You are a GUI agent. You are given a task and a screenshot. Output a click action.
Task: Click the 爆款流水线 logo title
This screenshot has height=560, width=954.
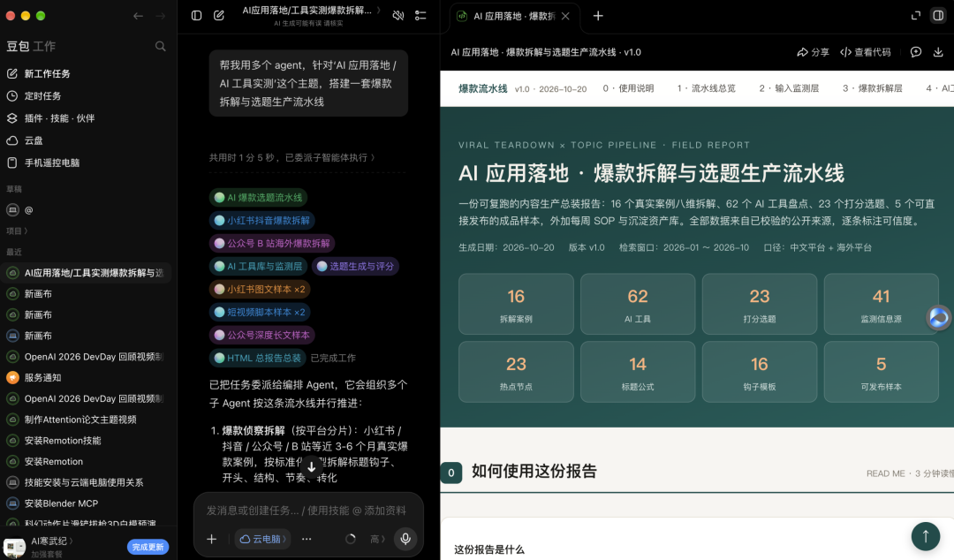[x=482, y=88]
